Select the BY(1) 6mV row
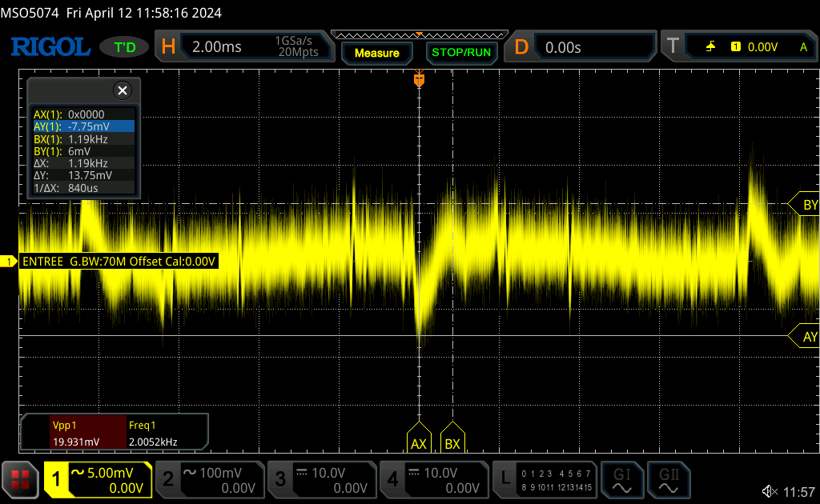Image resolution: width=820 pixels, height=504 pixels. coord(83,151)
